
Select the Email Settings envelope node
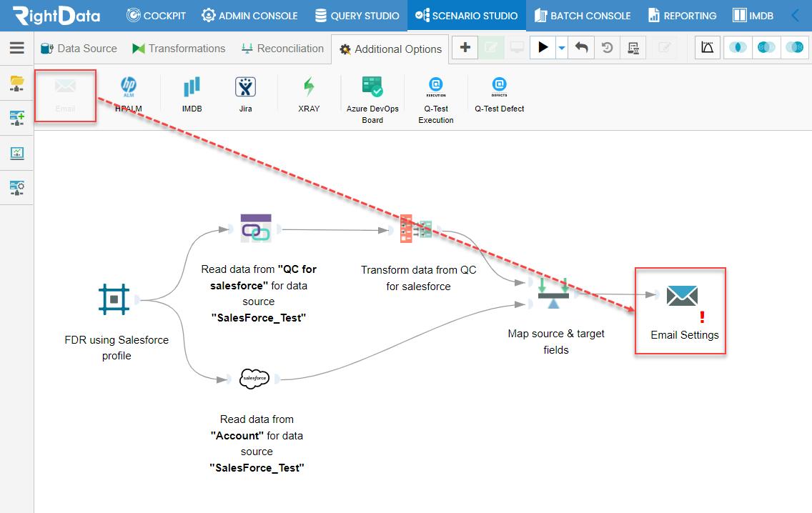[682, 296]
